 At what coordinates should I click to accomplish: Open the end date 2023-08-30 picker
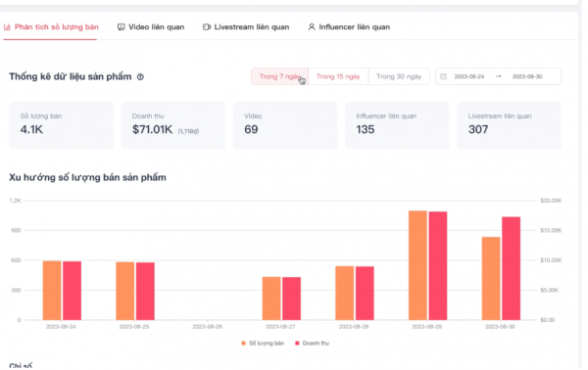click(527, 76)
